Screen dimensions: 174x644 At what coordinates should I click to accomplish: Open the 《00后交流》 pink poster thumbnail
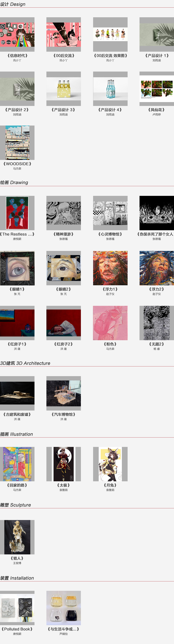(64, 35)
